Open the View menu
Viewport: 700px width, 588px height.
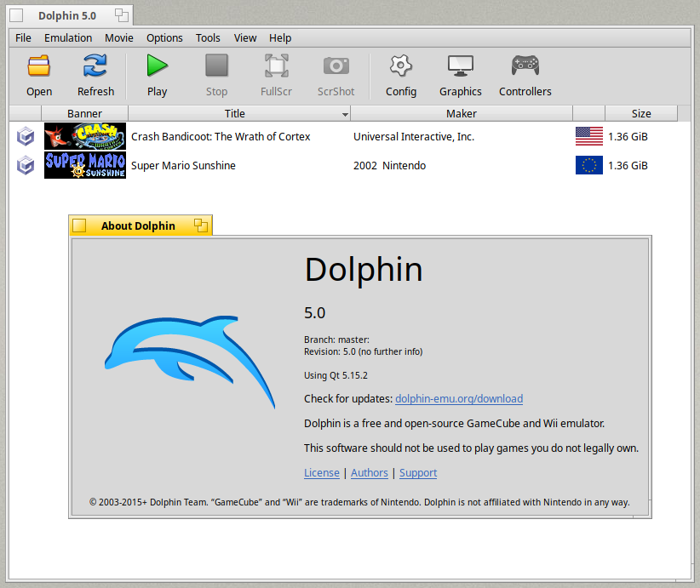(x=245, y=38)
